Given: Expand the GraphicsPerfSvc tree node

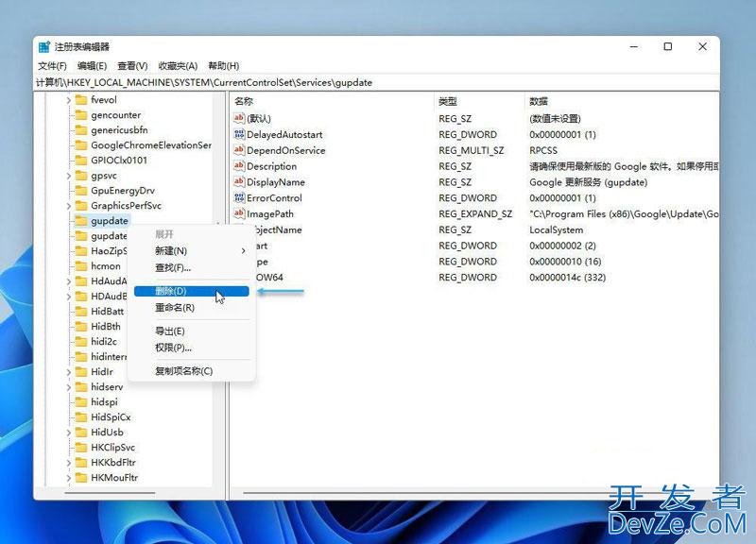Looking at the screenshot, I should 68,206.
